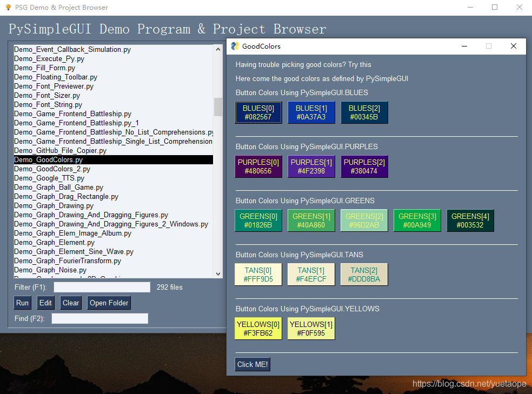Click the Edit button

pyautogui.click(x=45, y=303)
